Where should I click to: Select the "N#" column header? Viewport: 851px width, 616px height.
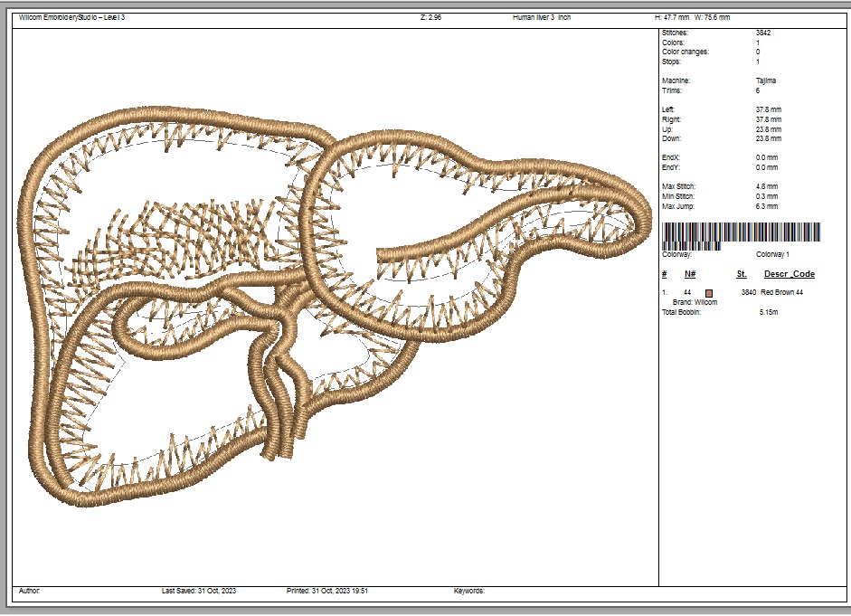pos(690,274)
